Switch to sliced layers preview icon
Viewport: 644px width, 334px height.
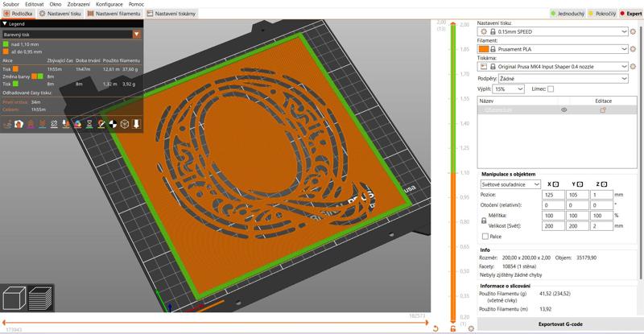(40, 298)
